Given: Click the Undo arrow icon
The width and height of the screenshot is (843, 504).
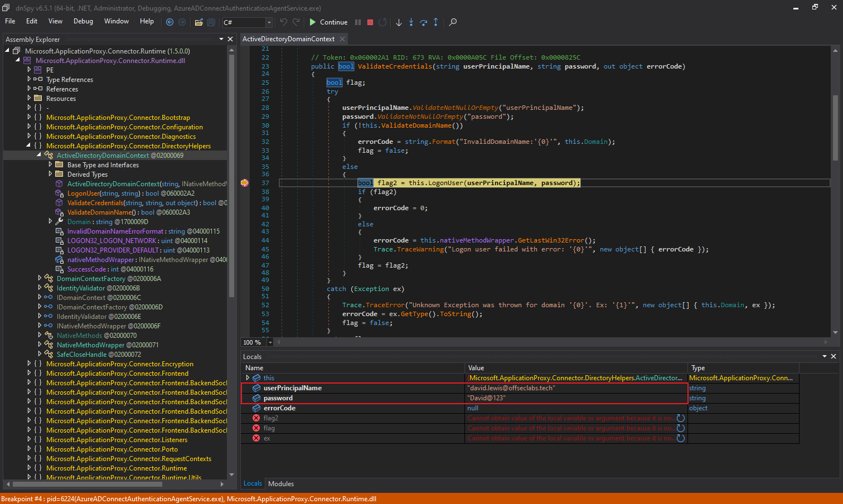Looking at the screenshot, I should (284, 22).
